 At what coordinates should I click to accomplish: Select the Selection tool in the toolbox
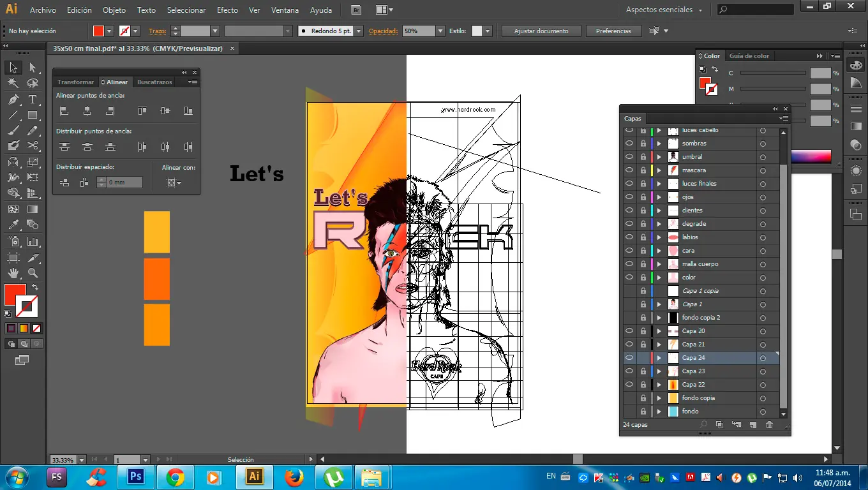[13, 68]
